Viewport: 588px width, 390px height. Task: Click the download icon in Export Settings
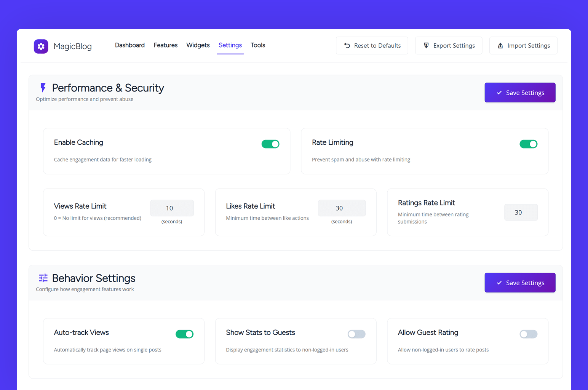(426, 45)
